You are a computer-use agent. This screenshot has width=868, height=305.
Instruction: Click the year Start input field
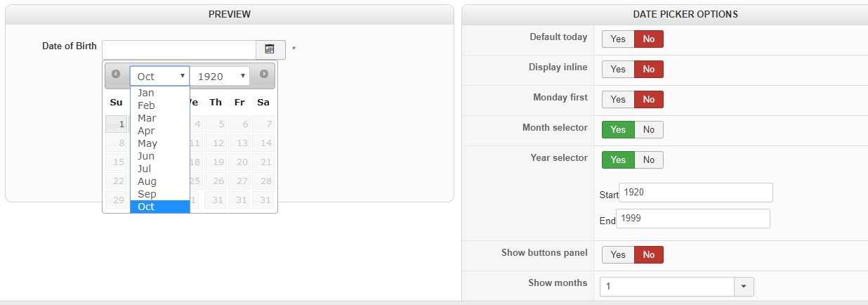695,193
